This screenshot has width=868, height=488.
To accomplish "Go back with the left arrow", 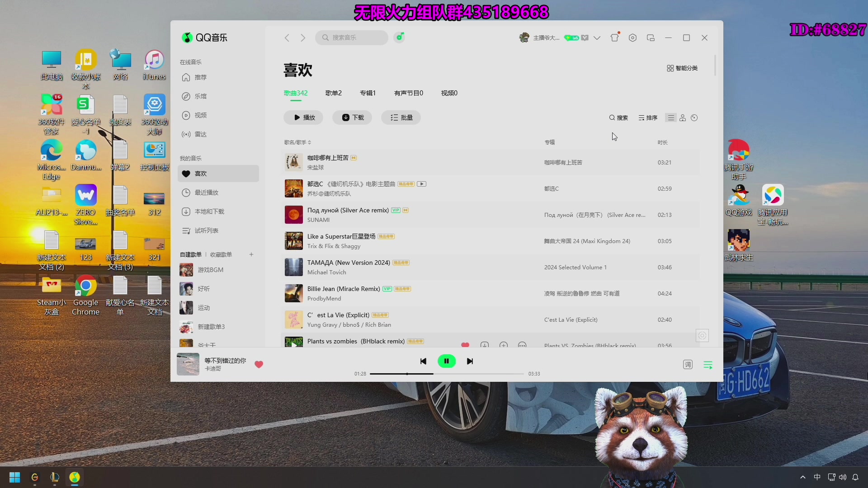I will point(287,38).
